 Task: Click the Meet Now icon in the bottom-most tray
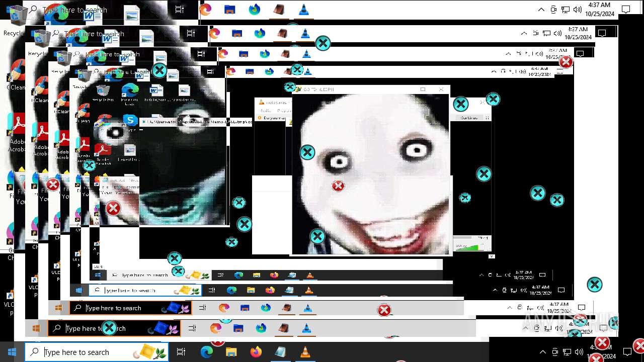(554, 352)
